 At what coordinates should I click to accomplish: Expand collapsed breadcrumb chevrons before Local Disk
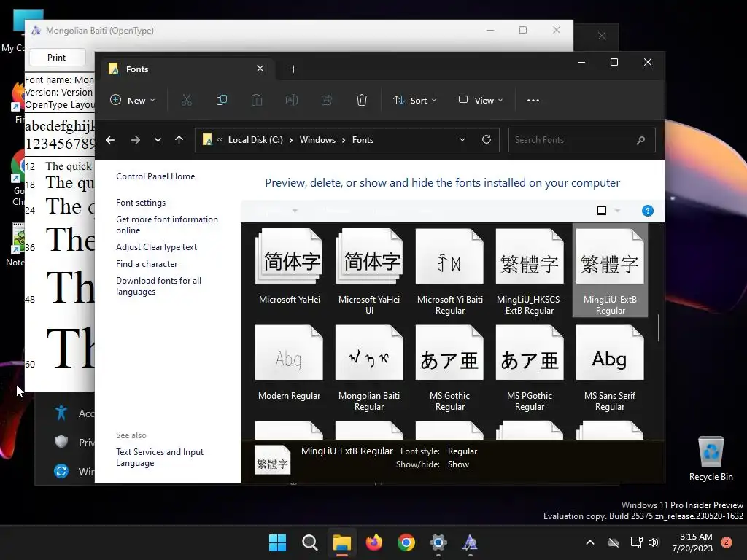tap(220, 139)
